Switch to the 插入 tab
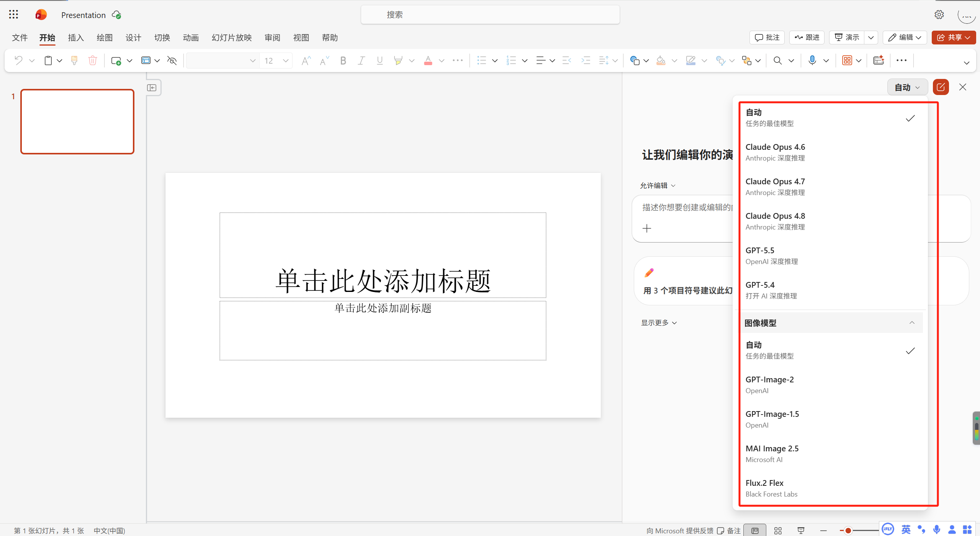This screenshot has height=536, width=980. click(76, 38)
